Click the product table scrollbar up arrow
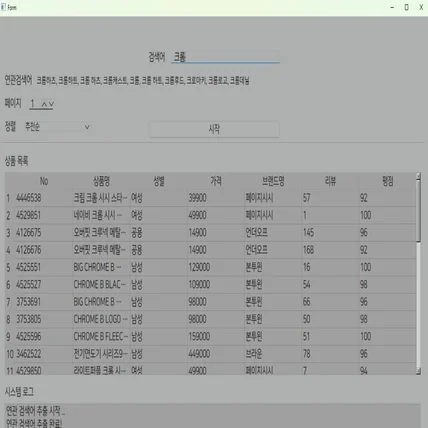This screenshot has height=428, width=428. pyautogui.click(x=418, y=176)
